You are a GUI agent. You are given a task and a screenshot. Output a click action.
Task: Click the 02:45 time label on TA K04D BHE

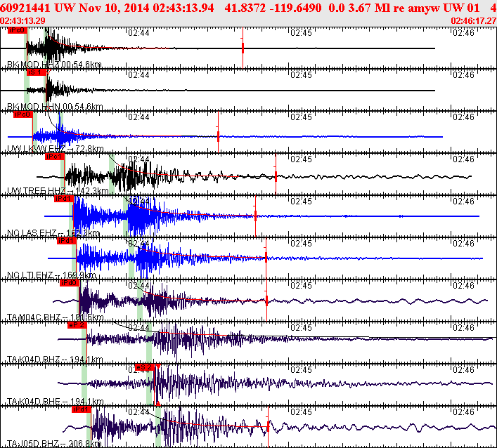[301, 370]
